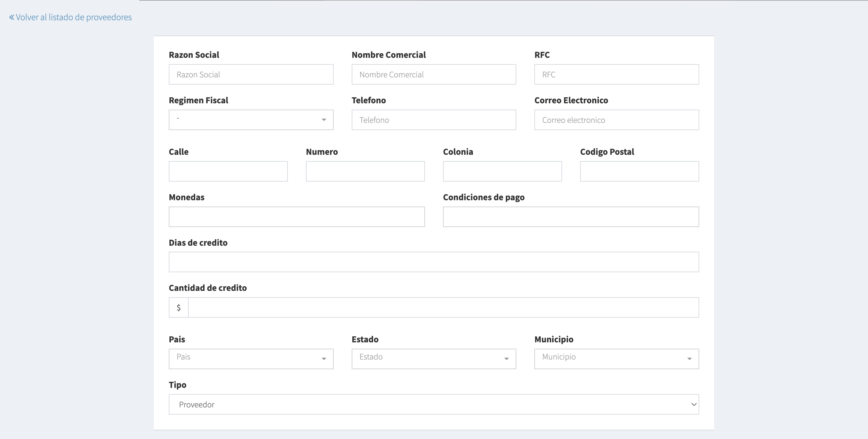Image resolution: width=868 pixels, height=439 pixels.
Task: Open the Tipo select showing Proveedor
Action: (433, 404)
